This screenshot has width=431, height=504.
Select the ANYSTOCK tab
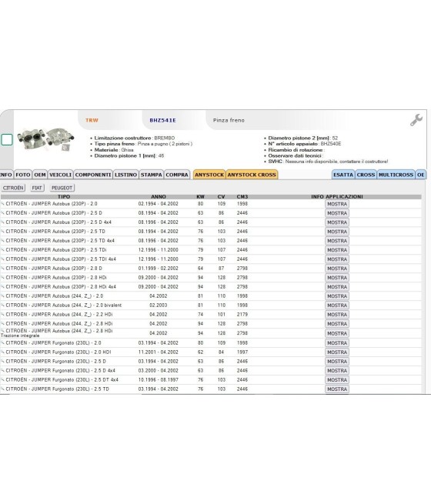209,175
